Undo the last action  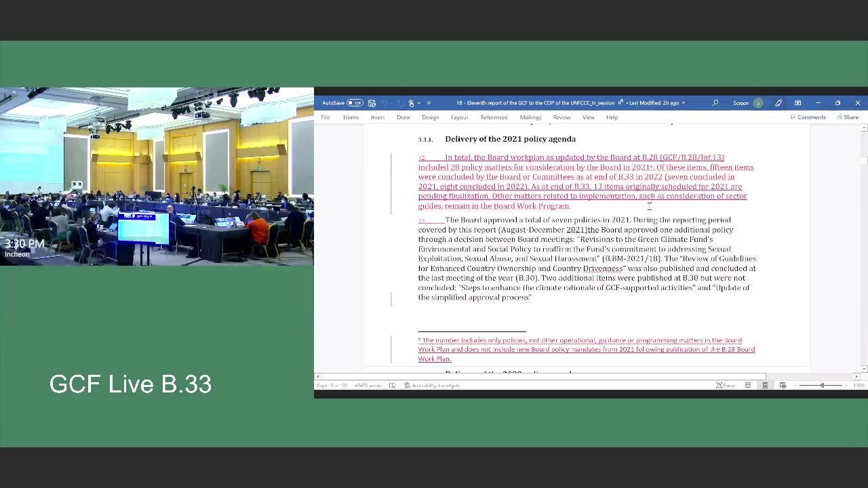tap(384, 103)
